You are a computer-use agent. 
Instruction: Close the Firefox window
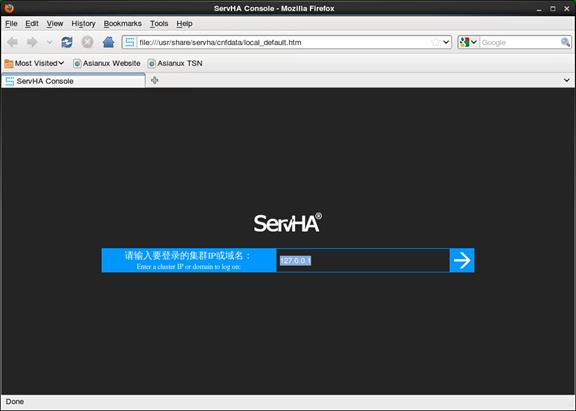pyautogui.click(x=566, y=8)
